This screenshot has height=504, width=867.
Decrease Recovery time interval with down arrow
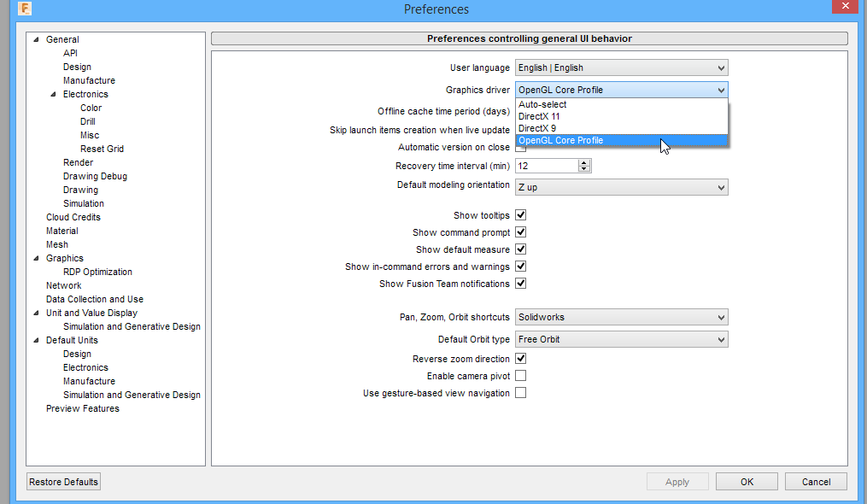click(x=584, y=169)
